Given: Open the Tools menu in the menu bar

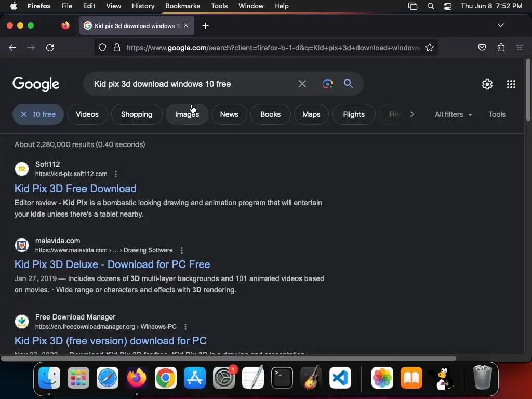Looking at the screenshot, I should pyautogui.click(x=219, y=6).
